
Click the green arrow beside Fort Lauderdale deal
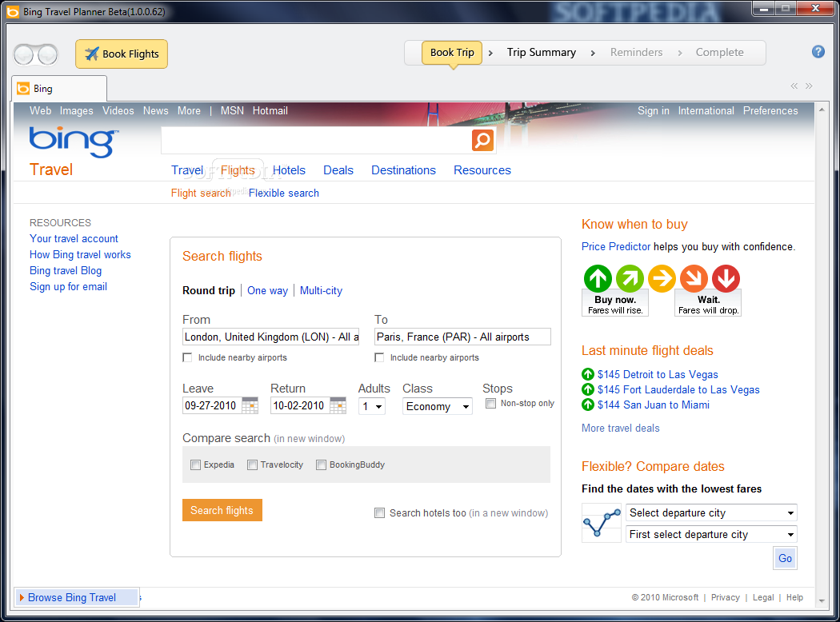(588, 389)
